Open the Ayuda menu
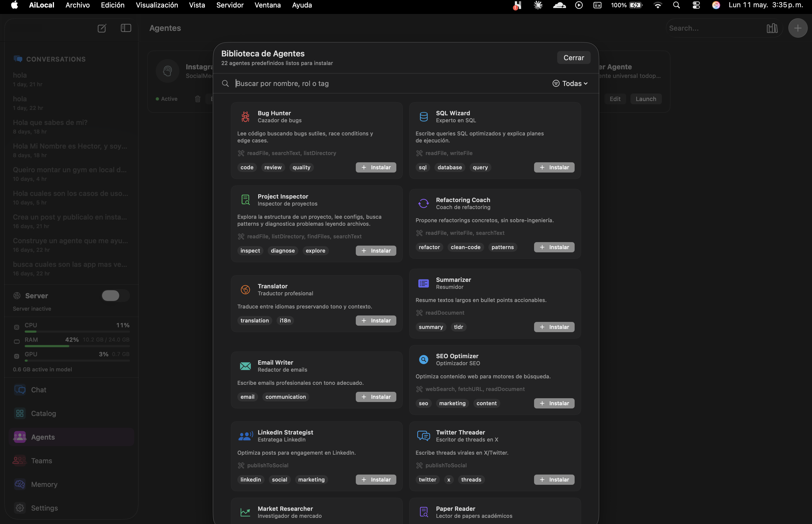Viewport: 812px width, 524px height. click(x=302, y=5)
